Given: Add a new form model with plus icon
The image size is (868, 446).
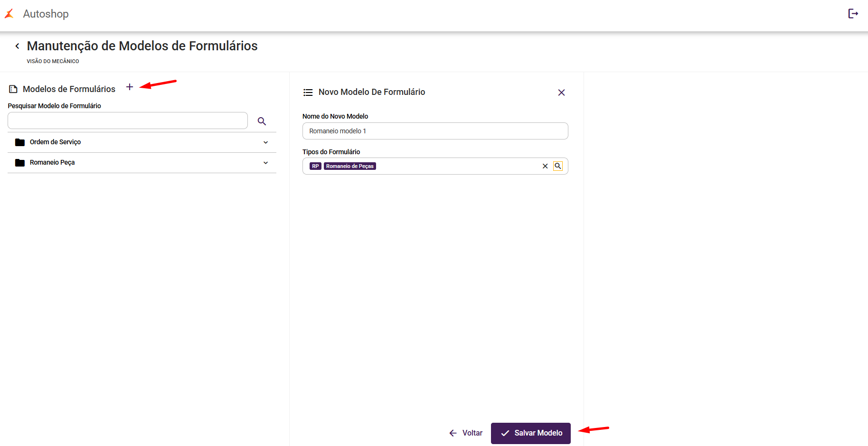Looking at the screenshot, I should point(130,87).
